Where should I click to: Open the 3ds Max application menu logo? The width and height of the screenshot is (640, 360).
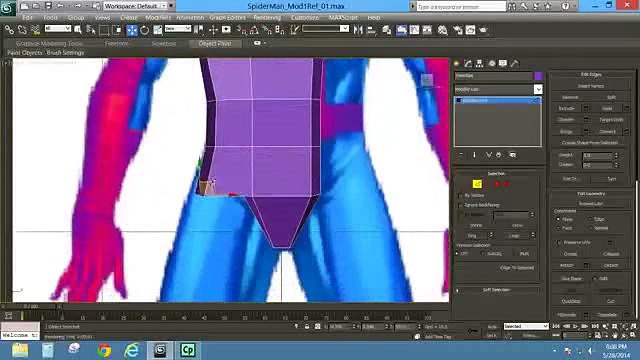[x=8, y=7]
